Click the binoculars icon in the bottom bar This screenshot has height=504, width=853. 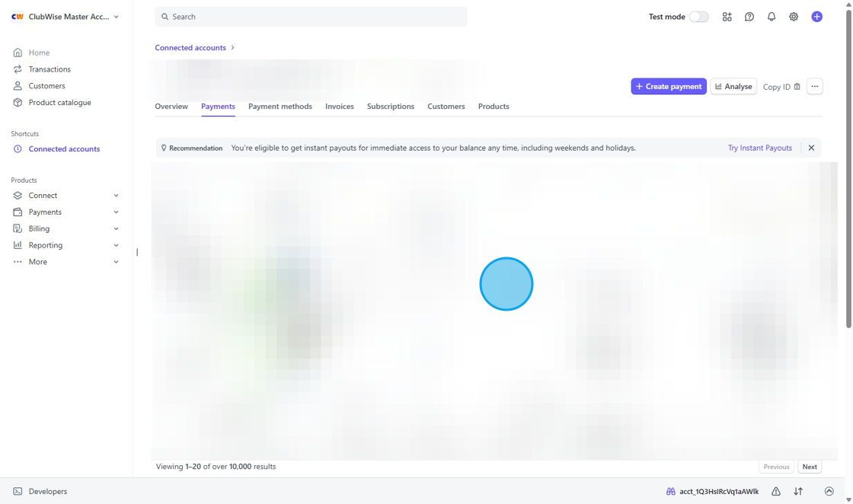coord(670,491)
